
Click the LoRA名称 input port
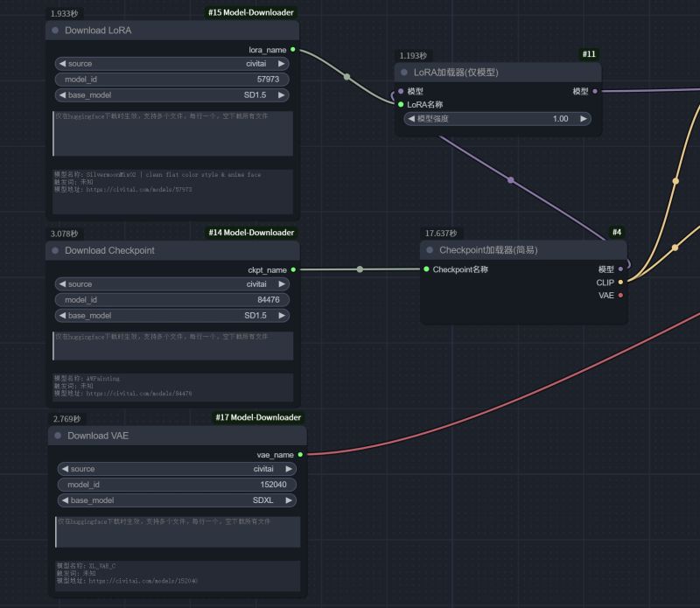(401, 104)
